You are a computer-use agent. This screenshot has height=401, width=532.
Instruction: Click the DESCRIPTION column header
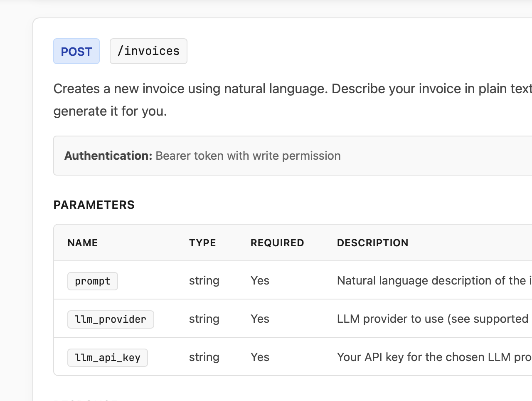click(372, 243)
